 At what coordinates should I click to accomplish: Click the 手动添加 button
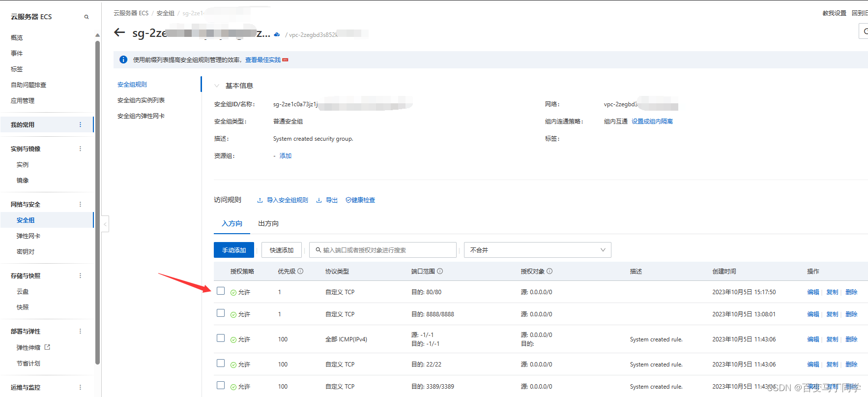(234, 250)
